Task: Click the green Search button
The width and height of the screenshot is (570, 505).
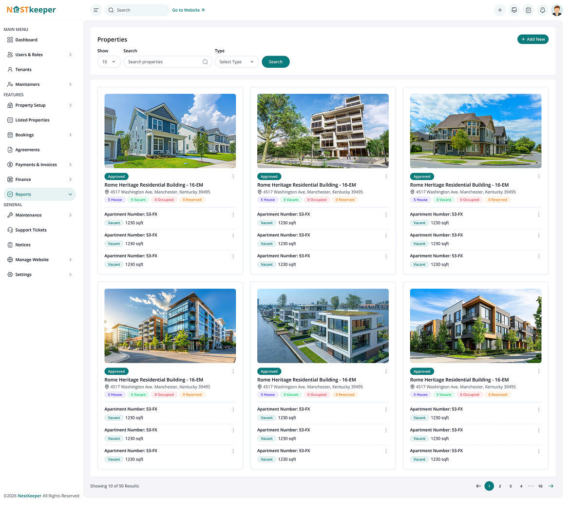Action: point(276,62)
